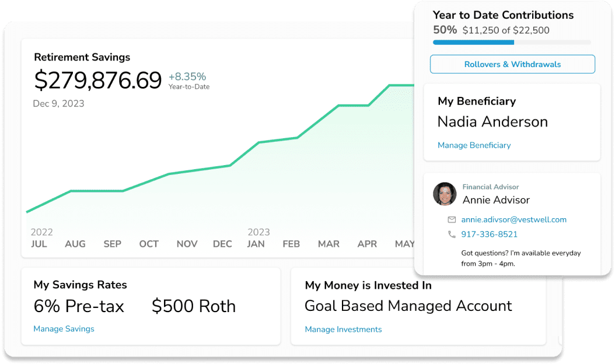Screen dimensions: 615x364
Task: Call the advisor at 917-336-8521
Action: [489, 234]
